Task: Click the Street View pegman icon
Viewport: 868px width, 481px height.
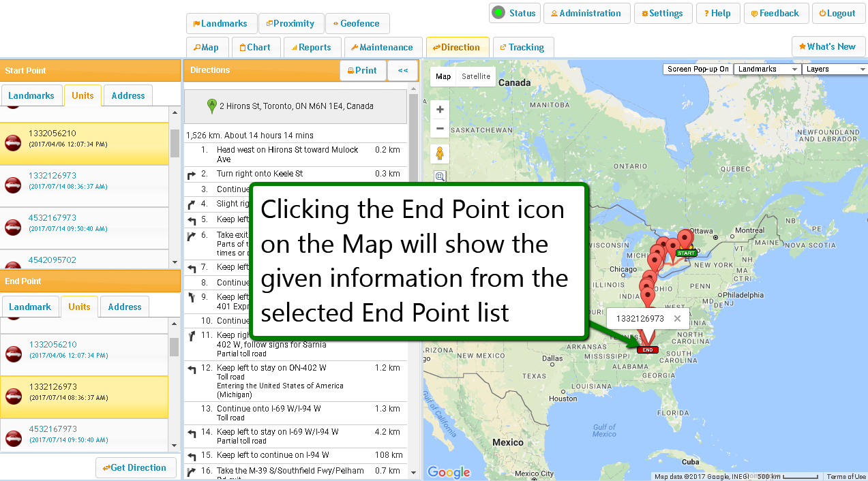Action: click(440, 154)
